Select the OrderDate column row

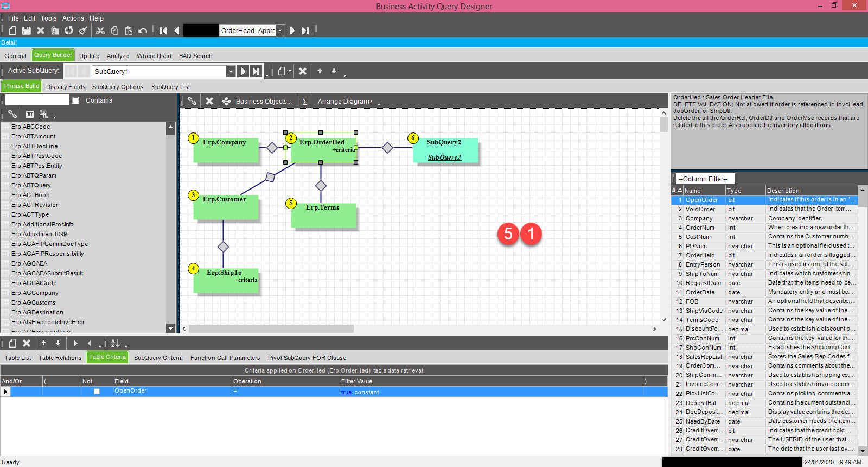764,292
